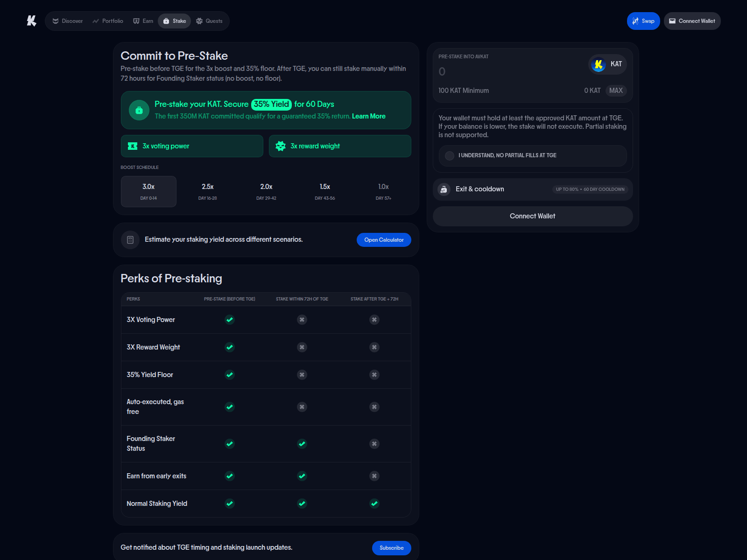Image resolution: width=747 pixels, height=560 pixels.
Task: Click the 100 KAT Minimum text
Action: [x=464, y=91]
